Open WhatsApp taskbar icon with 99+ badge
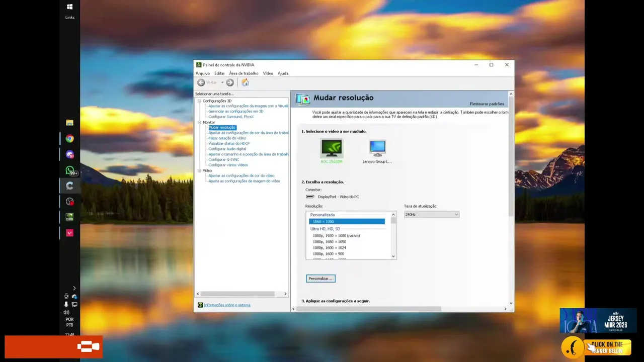 click(x=70, y=170)
